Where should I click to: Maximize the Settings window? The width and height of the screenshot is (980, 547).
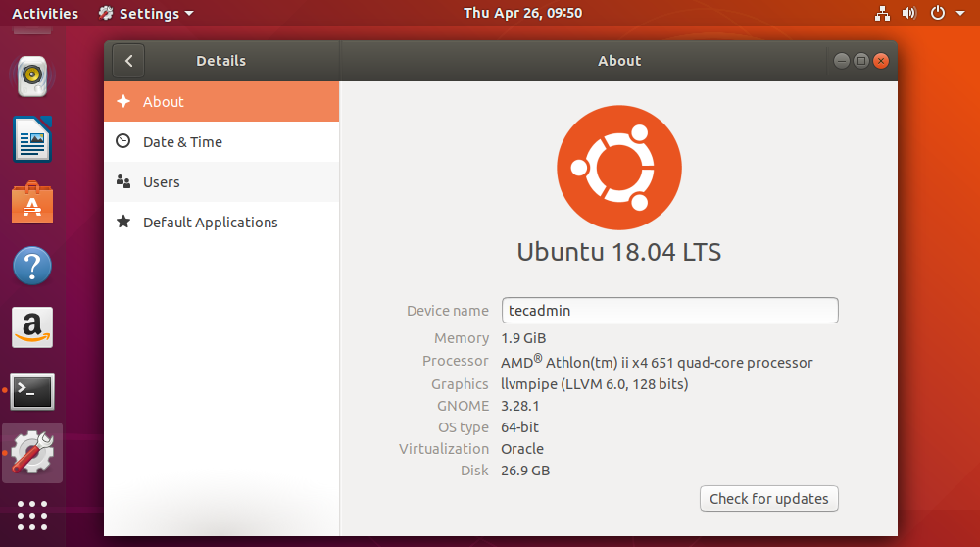tap(861, 61)
